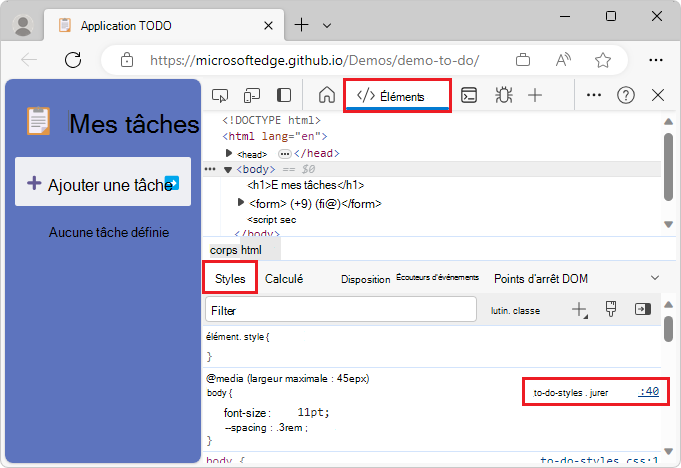681x468 pixels.
Task: Reload the page with the refresh icon
Action: coord(73,60)
